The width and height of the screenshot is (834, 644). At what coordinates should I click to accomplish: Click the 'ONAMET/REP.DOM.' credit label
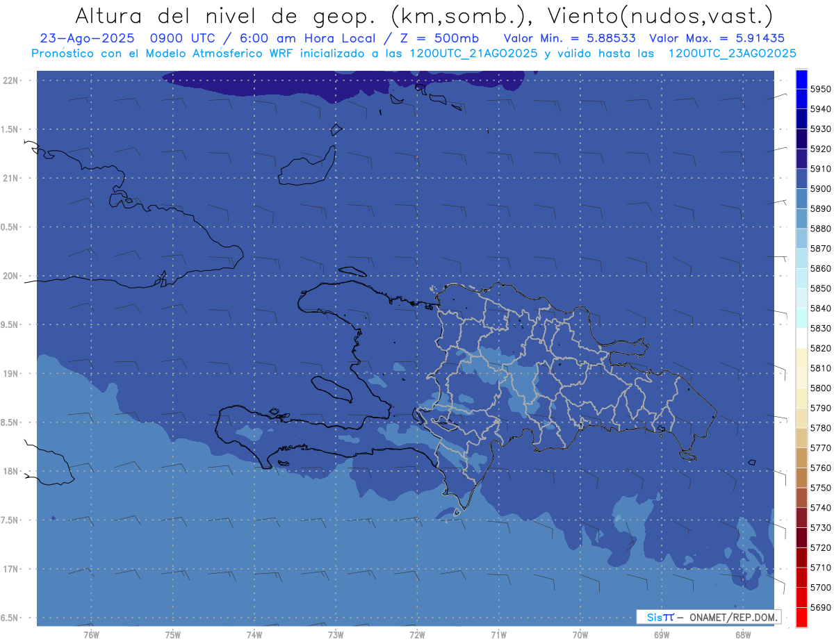(x=734, y=617)
